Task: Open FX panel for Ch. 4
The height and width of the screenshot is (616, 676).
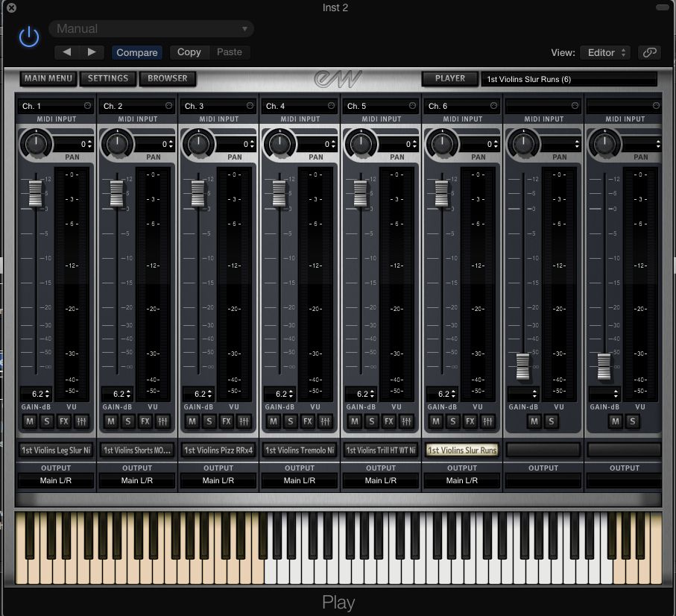Action: click(307, 421)
